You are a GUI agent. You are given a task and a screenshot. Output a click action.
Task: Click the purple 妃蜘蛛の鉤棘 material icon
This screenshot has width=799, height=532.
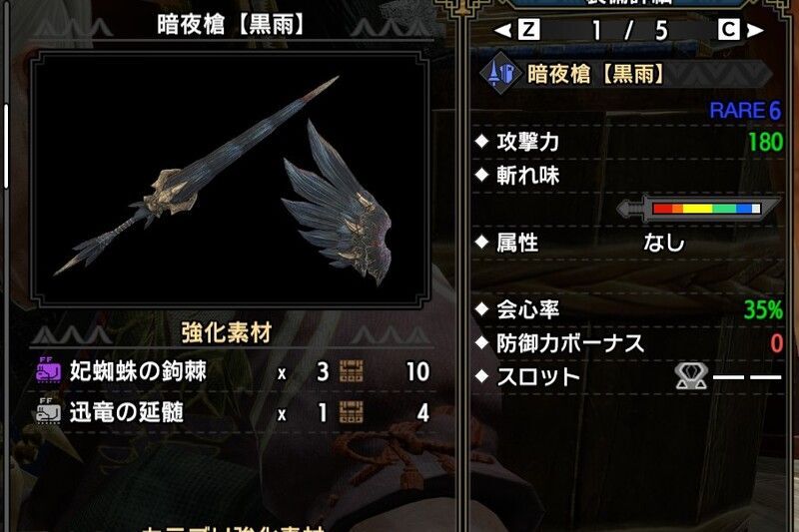click(x=48, y=370)
